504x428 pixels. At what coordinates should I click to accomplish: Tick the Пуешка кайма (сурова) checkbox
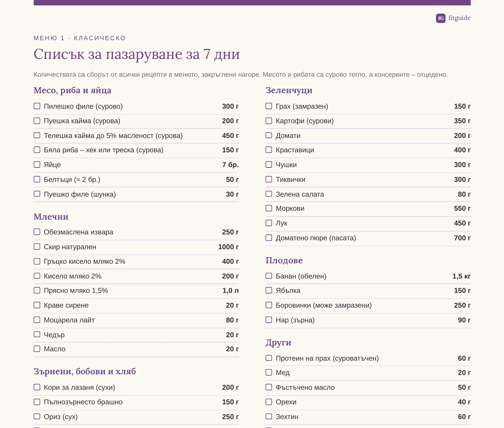pos(37,121)
